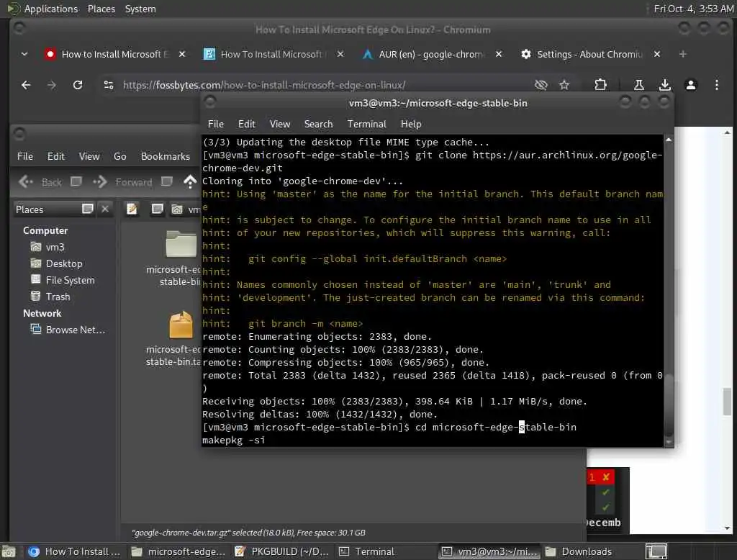
Task: Click file manager Forward button
Action: coord(123,182)
